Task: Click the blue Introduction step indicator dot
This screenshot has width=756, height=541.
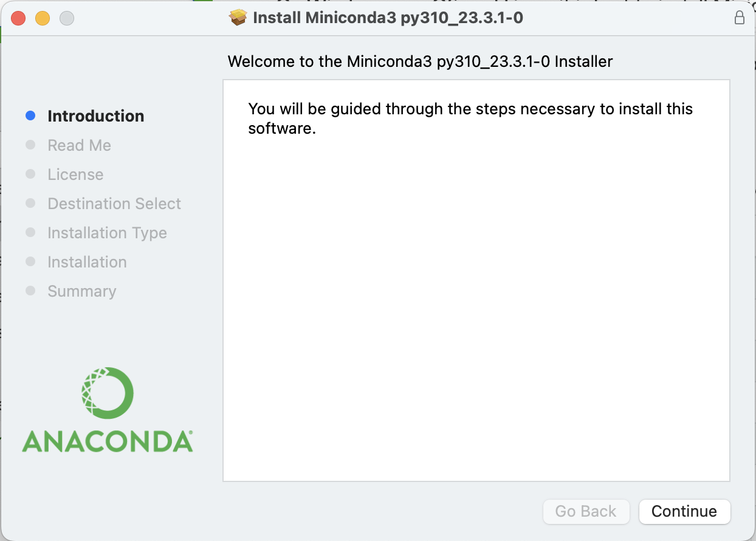Action: tap(30, 115)
